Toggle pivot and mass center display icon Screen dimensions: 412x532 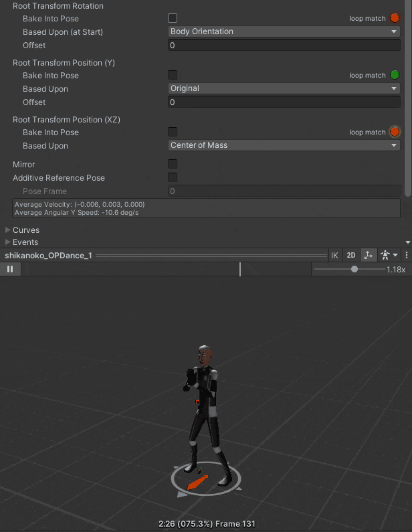tap(369, 256)
